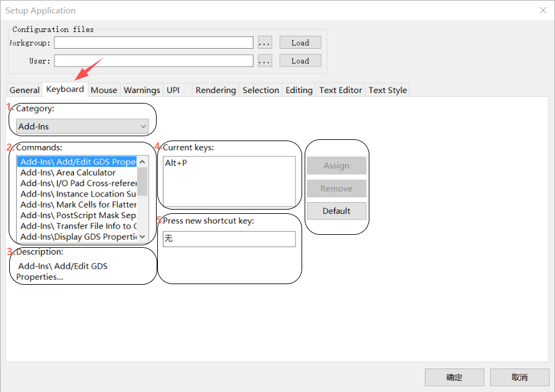Open the Category dropdown showing Add-Ins

tap(83, 126)
